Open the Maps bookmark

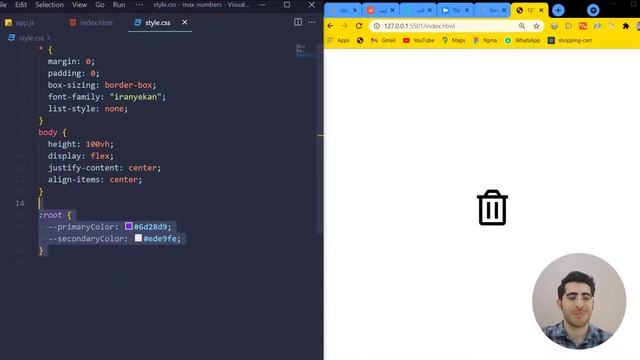click(x=453, y=40)
